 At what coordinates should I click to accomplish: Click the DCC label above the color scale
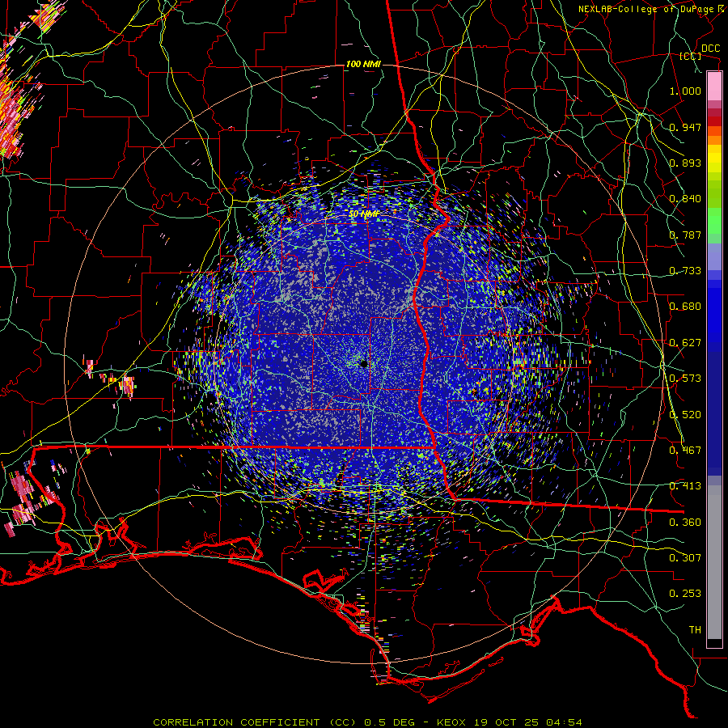click(x=710, y=49)
